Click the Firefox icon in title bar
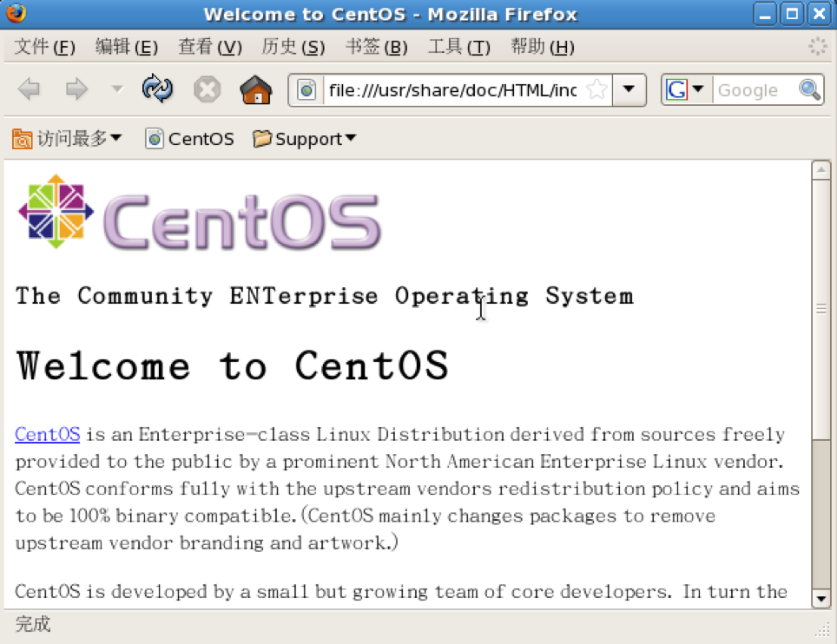 (16, 13)
